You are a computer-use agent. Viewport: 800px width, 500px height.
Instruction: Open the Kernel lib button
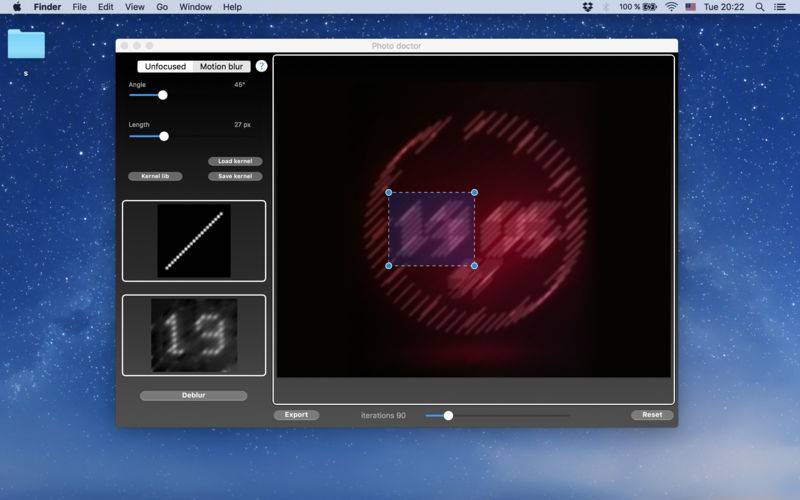coord(155,176)
